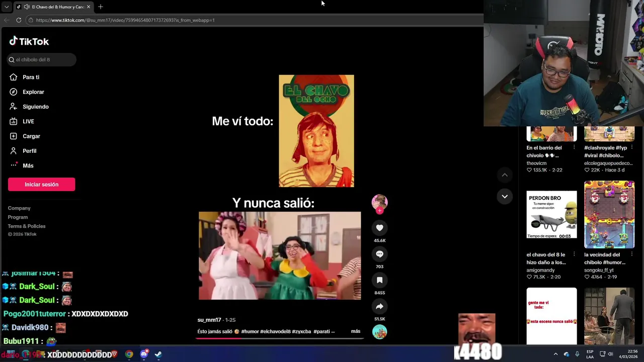This screenshot has width=644, height=362.
Task: Open the Program footer link
Action: coord(18,217)
